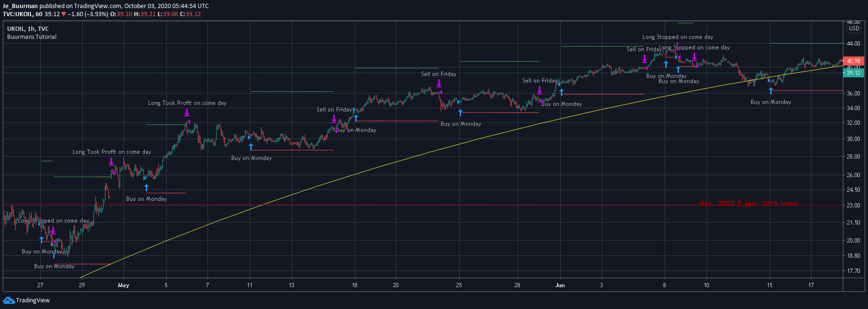The image size is (868, 309).
Task: Click the Jun label on date axis
Action: (560, 285)
